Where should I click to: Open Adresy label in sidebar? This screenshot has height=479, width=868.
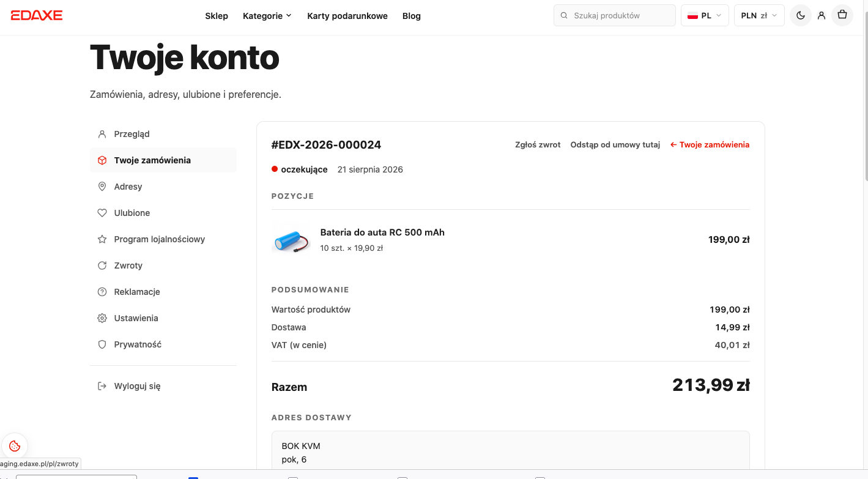coord(128,187)
